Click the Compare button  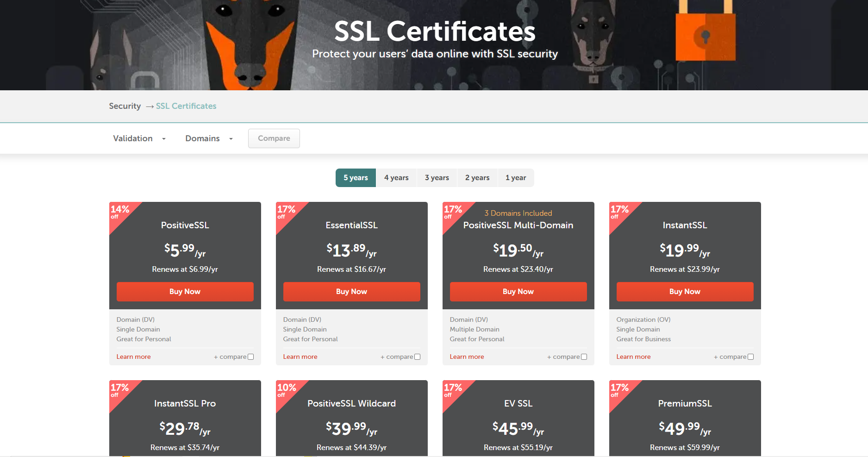pyautogui.click(x=274, y=138)
